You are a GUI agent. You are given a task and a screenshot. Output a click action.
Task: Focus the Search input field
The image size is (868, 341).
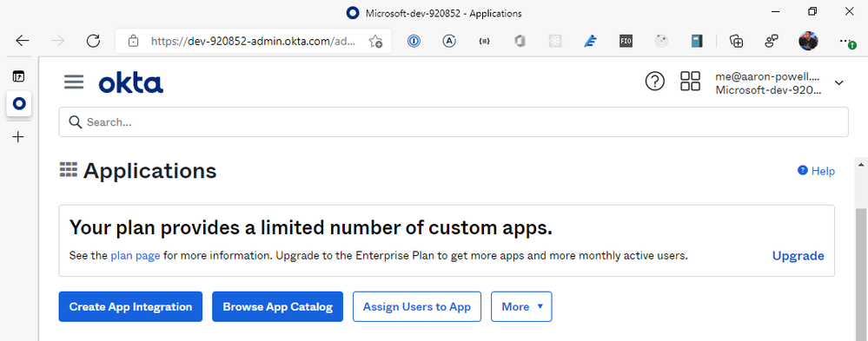click(x=454, y=122)
